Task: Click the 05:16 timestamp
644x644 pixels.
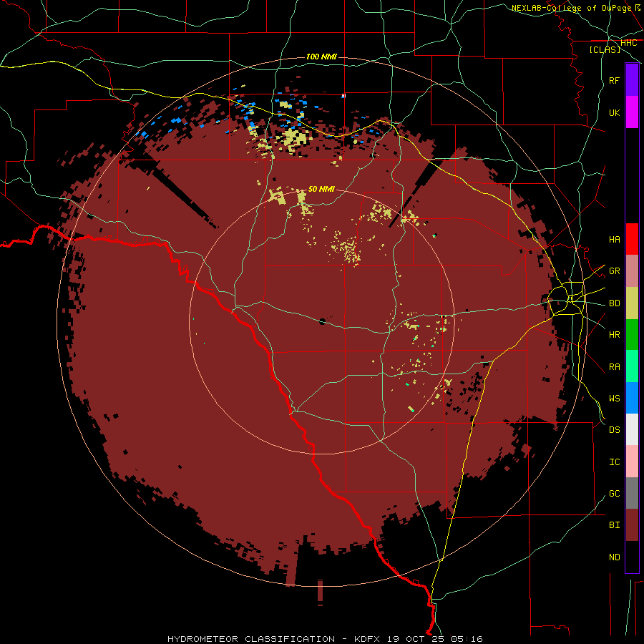Action: (x=467, y=639)
